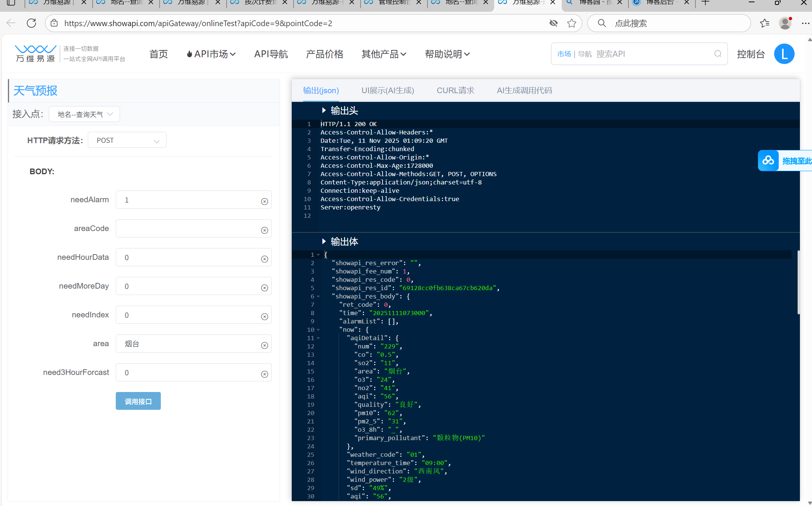The height and width of the screenshot is (506, 812).
Task: Fold the showapi_res_body JSON node arrow
Action: [318, 297]
